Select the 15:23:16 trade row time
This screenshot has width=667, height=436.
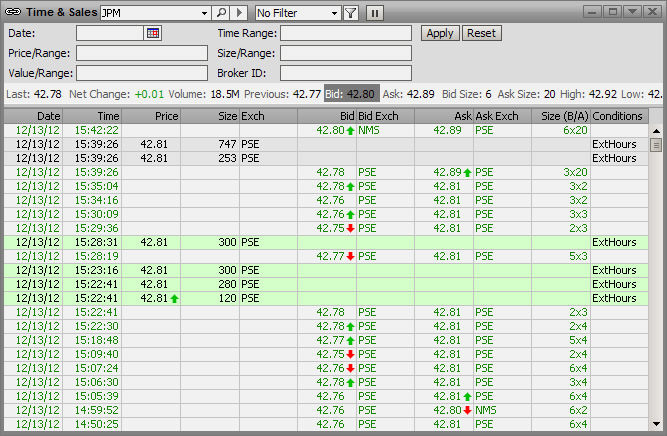point(97,270)
